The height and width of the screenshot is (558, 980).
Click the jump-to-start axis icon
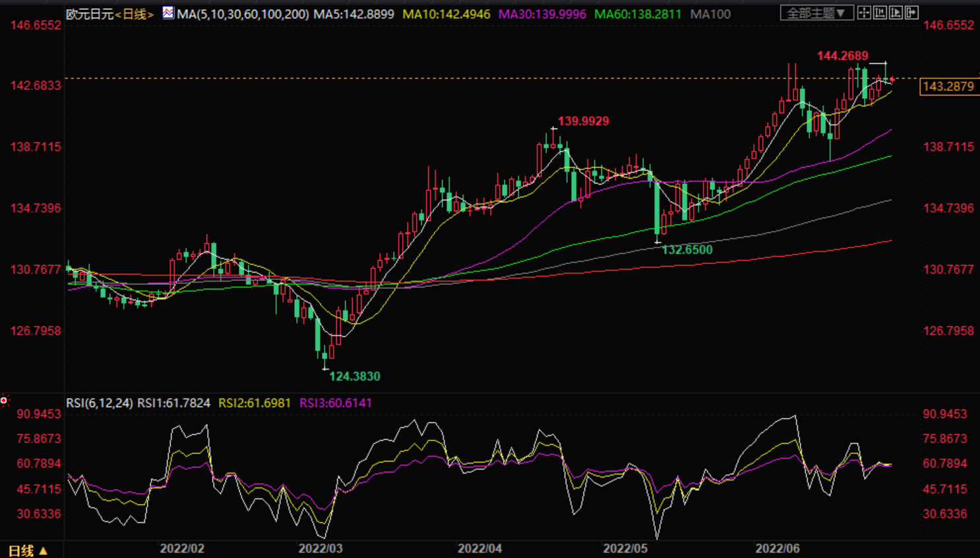pyautogui.click(x=880, y=13)
